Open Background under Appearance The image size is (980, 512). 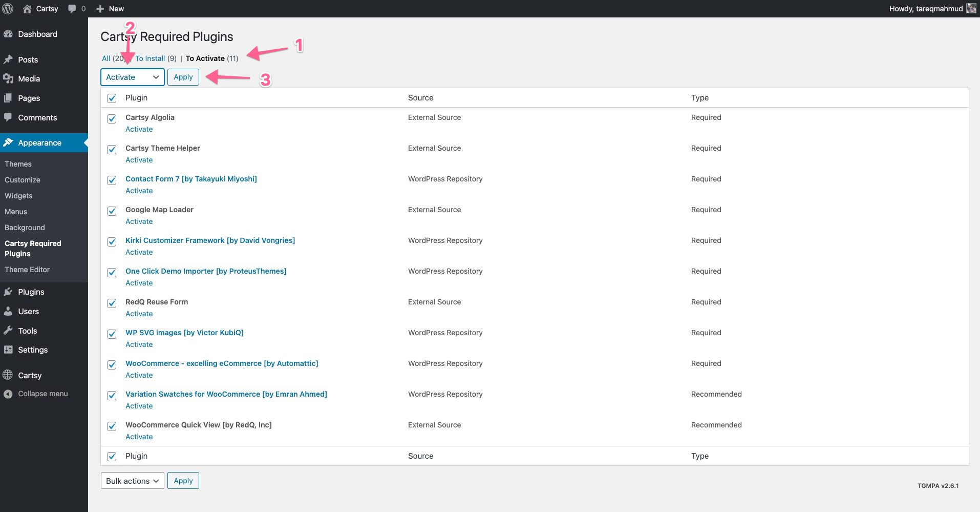(25, 228)
